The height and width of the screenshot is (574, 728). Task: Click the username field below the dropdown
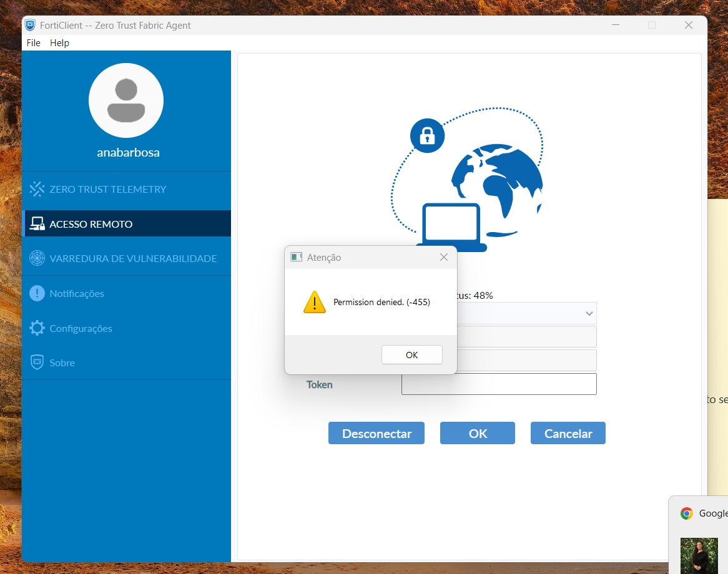(x=526, y=336)
